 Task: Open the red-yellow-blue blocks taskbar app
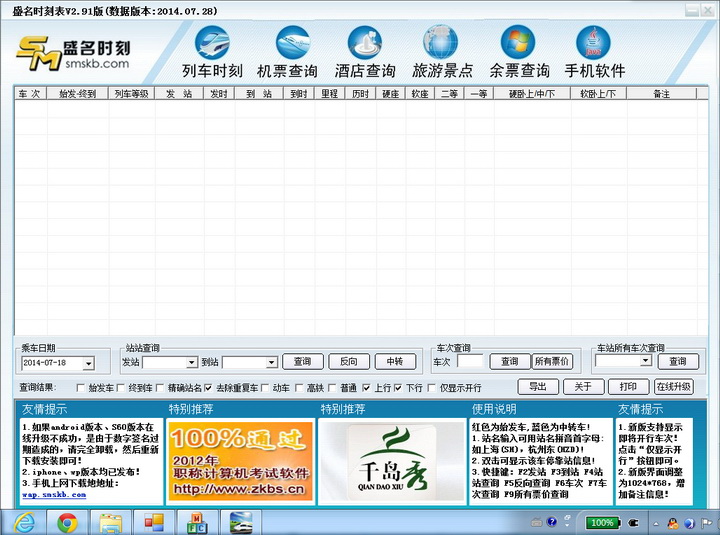click(154, 523)
